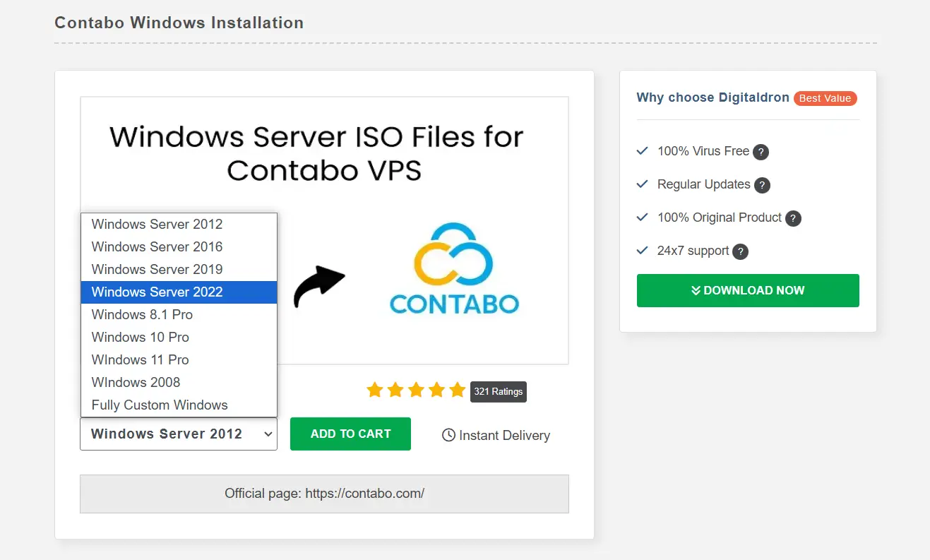This screenshot has width=930, height=560.
Task: Click the 100% Original Product text
Action: [720, 218]
